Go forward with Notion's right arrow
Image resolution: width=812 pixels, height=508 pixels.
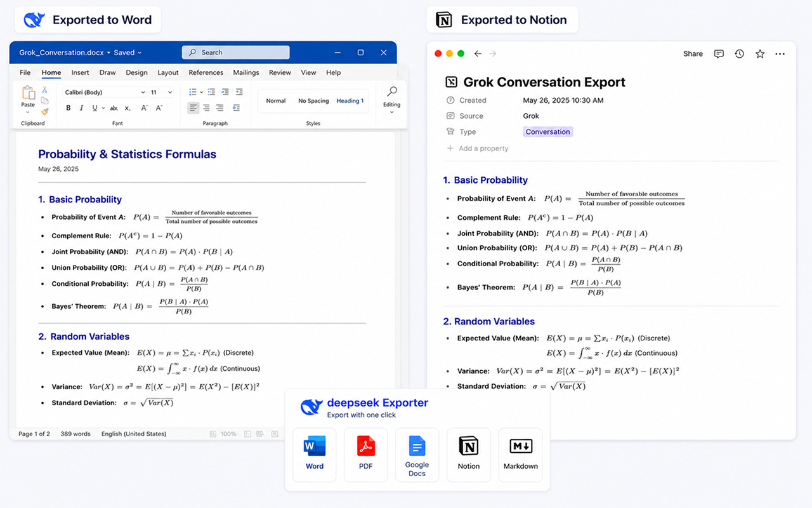pos(493,54)
